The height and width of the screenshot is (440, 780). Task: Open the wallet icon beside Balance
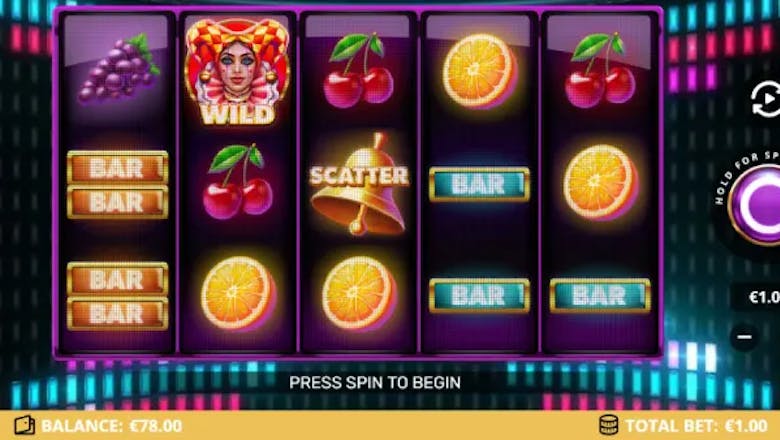(x=24, y=426)
